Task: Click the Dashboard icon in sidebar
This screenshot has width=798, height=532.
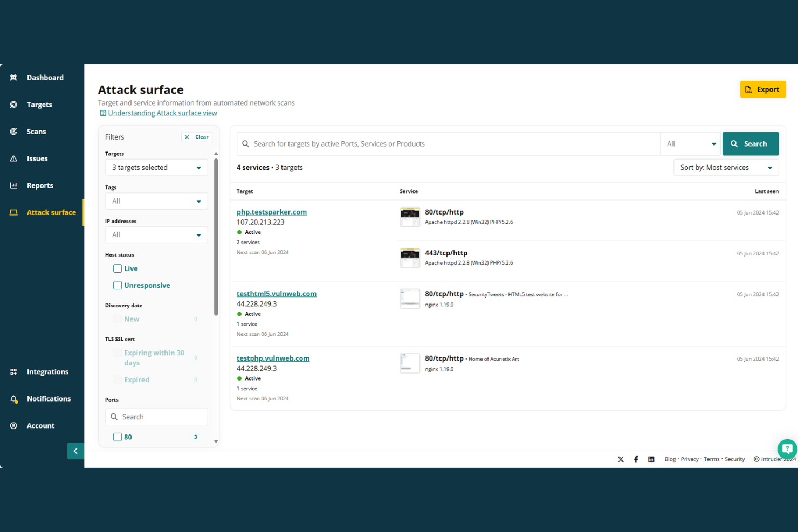Action: click(13, 78)
